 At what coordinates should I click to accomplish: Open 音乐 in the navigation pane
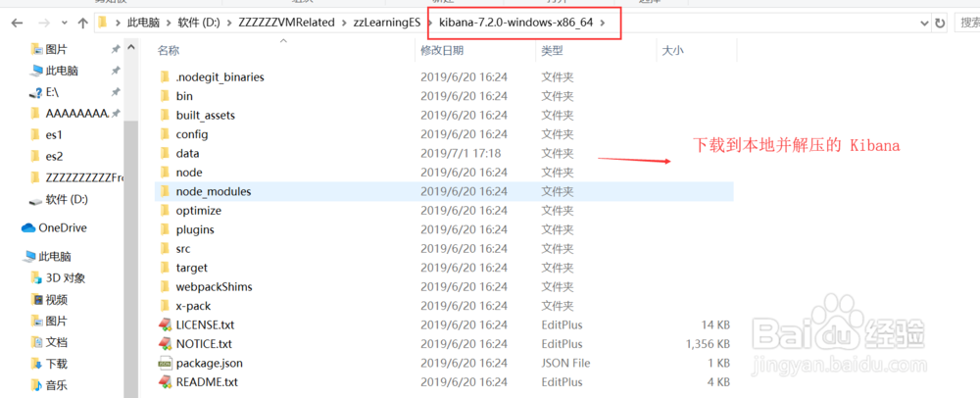point(57,385)
